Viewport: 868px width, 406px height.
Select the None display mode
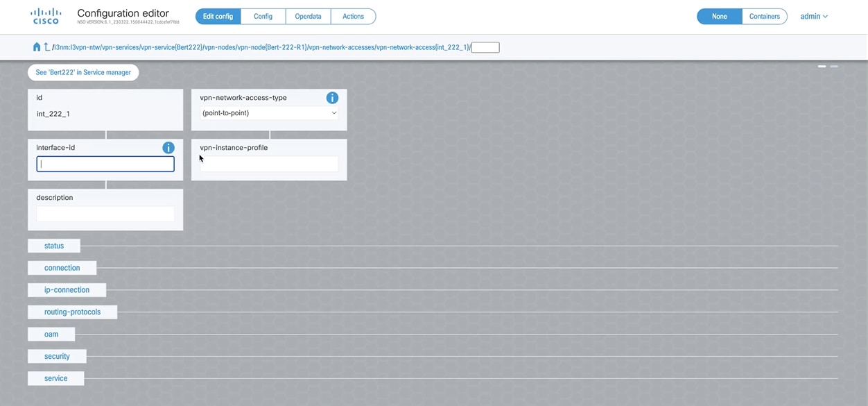tap(719, 16)
